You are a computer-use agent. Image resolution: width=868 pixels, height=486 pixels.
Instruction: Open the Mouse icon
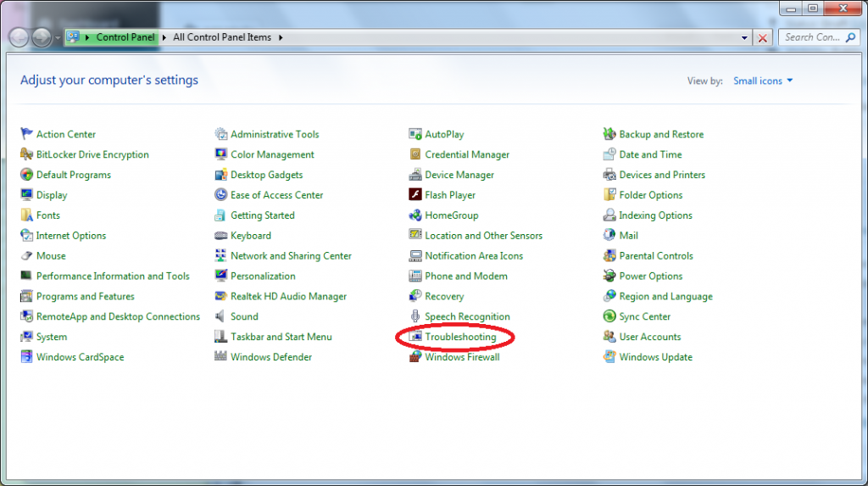pyautogui.click(x=26, y=255)
